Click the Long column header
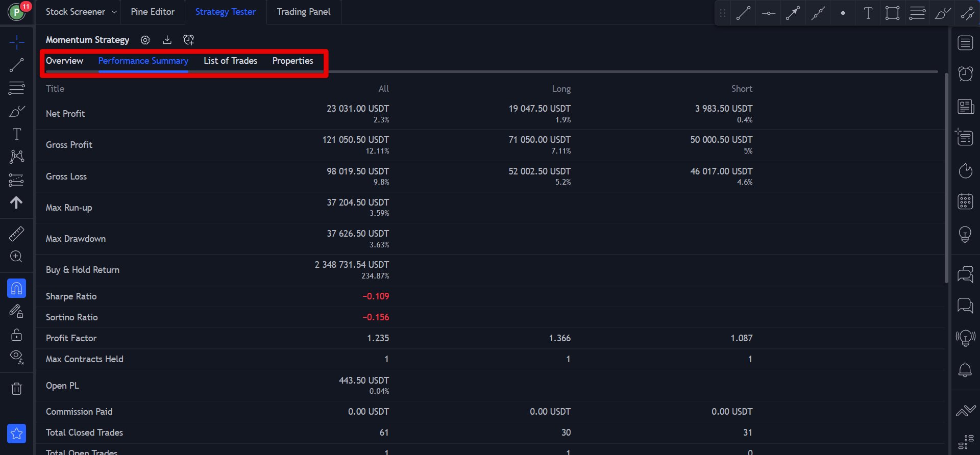 coord(561,89)
